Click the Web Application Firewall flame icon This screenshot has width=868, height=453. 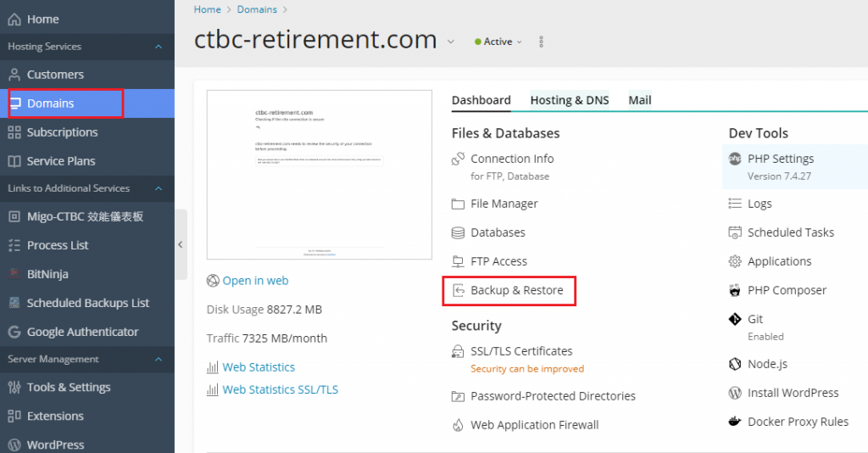click(458, 425)
